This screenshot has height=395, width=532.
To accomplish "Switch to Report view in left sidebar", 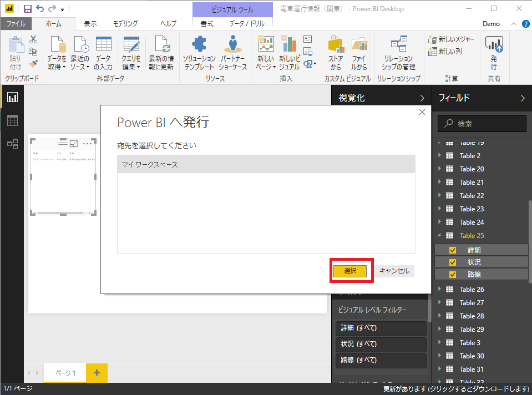I will coord(13,98).
